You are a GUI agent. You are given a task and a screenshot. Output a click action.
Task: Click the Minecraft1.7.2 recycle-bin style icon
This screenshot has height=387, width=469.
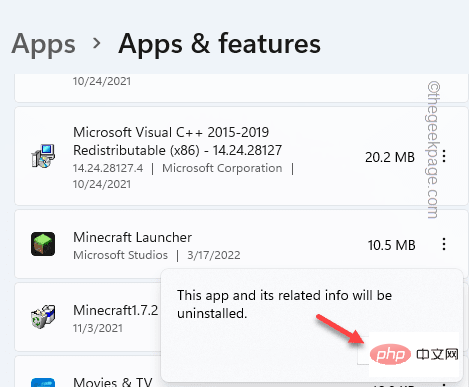pos(43,317)
